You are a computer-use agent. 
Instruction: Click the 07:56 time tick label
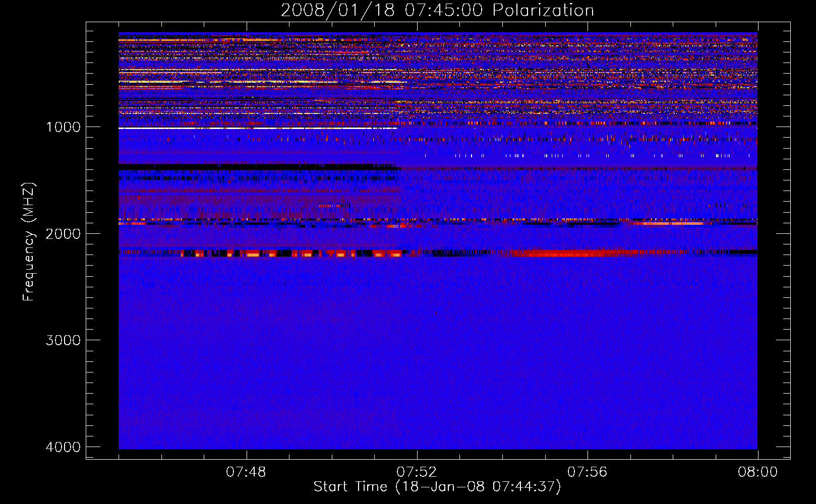click(x=587, y=472)
